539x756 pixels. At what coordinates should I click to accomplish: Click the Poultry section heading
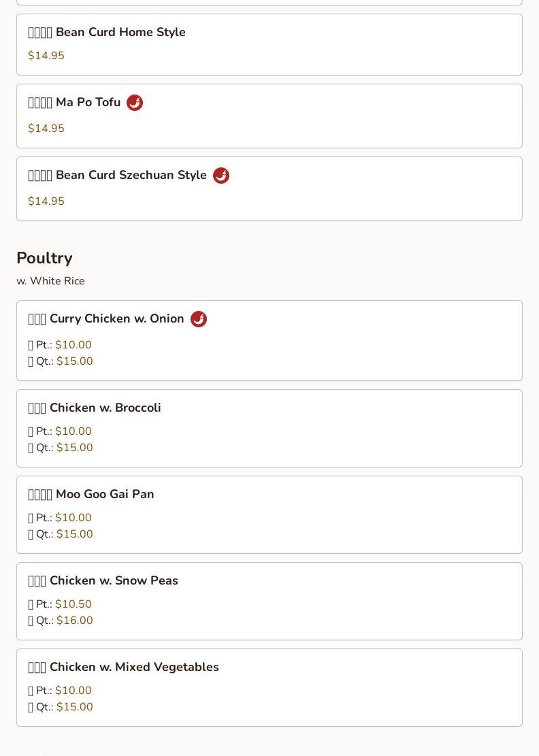[44, 259]
